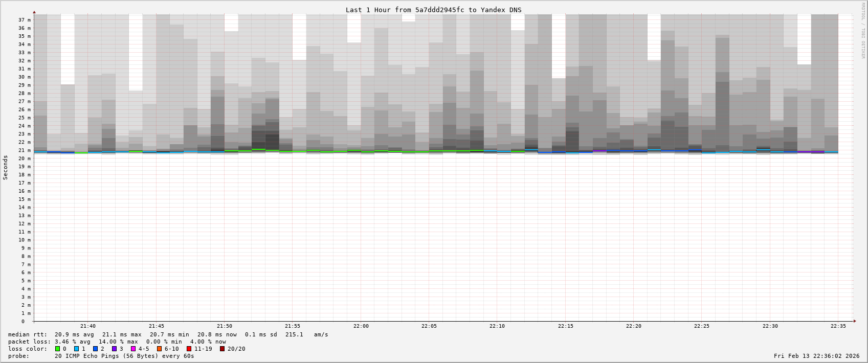Click the light blue loss swatch for 1
Screen dimensions: 868x363
point(77,349)
